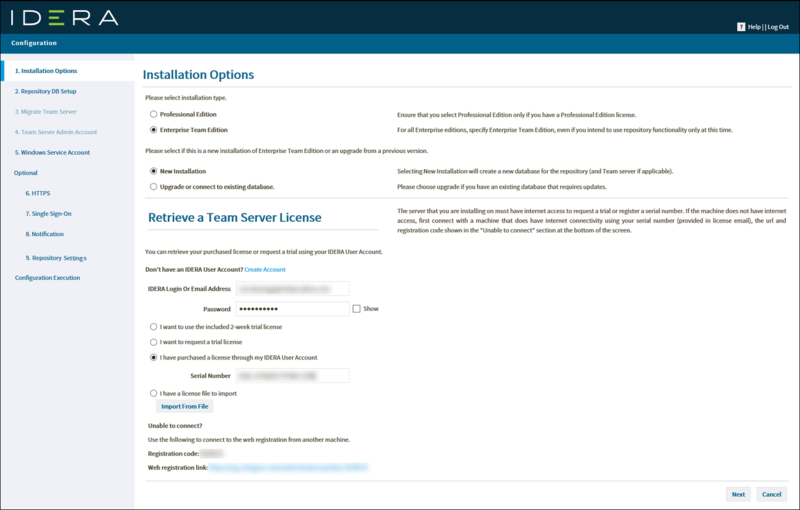Open 3. Migrate Team Server step
Viewport: 800px width, 510px height.
click(x=45, y=112)
